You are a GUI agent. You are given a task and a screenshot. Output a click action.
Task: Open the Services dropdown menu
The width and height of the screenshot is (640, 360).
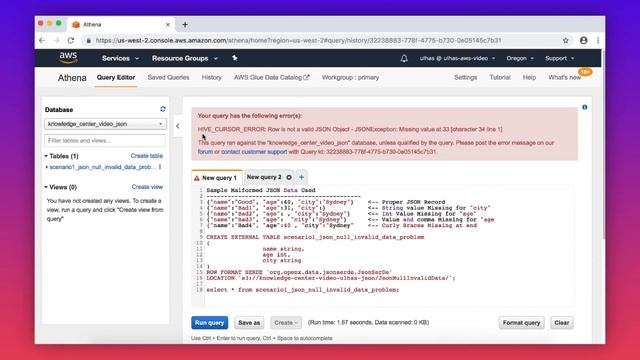click(120, 58)
